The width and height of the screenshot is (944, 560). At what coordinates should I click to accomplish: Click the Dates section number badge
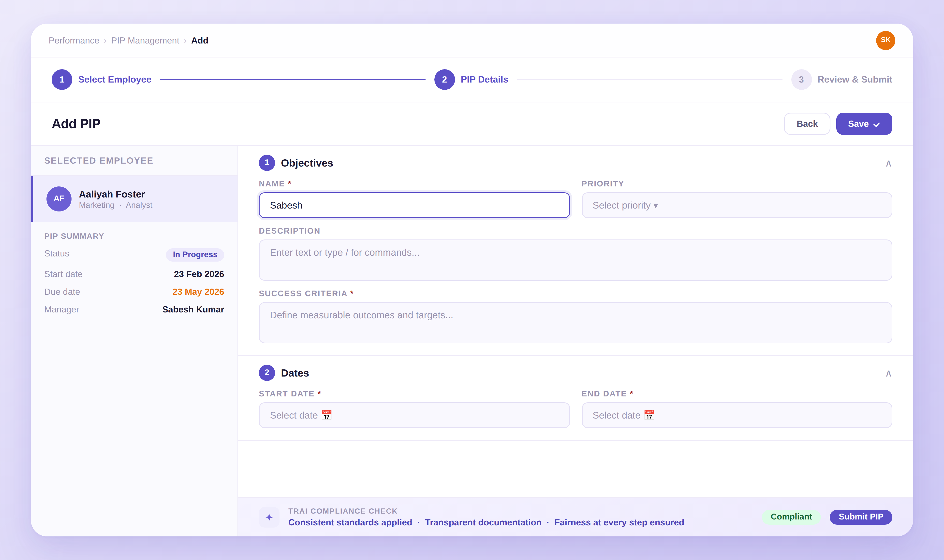pyautogui.click(x=266, y=372)
